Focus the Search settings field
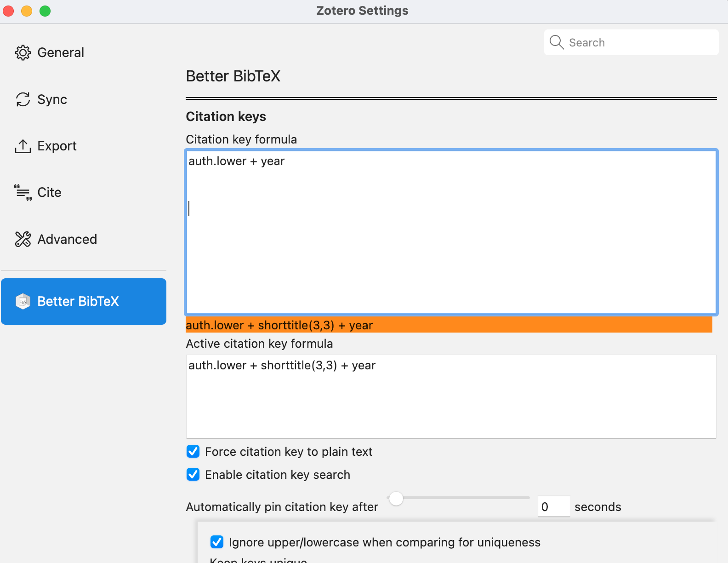 (x=631, y=42)
